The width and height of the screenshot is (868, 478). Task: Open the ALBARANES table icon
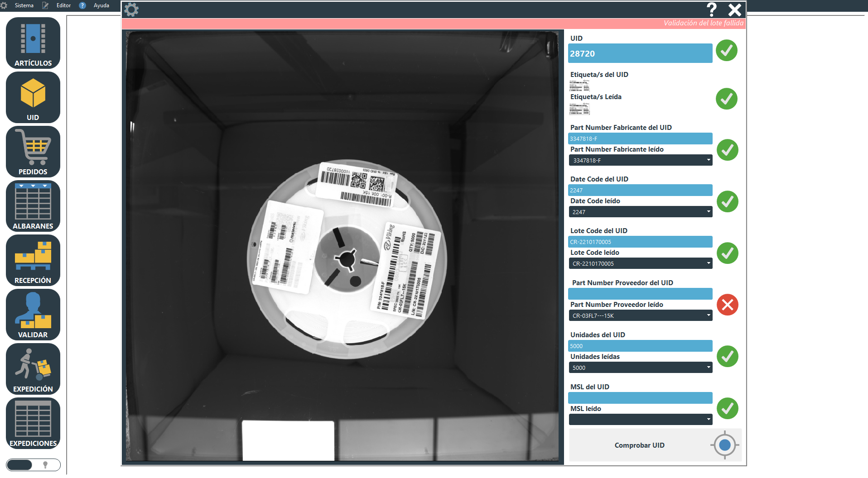coord(33,206)
